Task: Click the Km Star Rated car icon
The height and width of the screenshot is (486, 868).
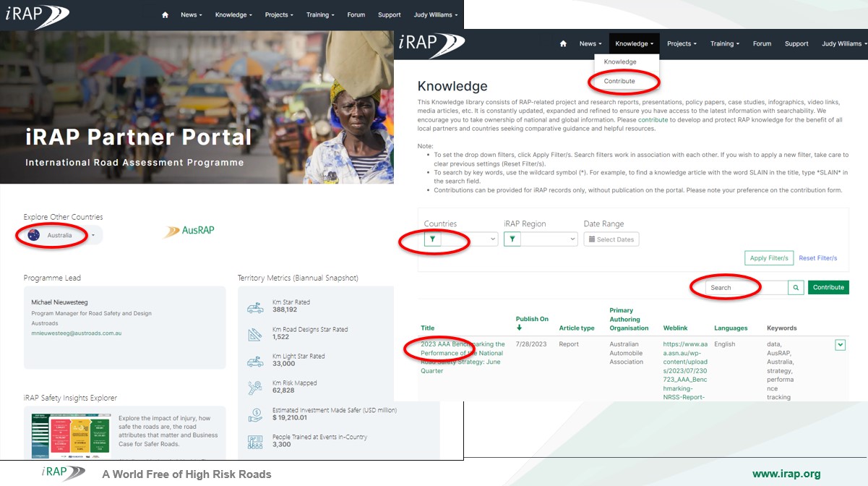Action: tap(255, 307)
